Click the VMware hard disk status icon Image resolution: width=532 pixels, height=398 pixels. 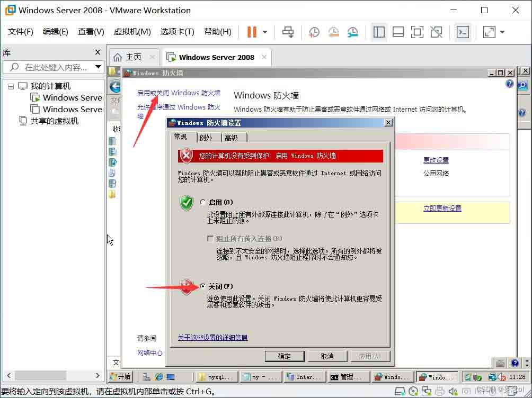coord(400,392)
